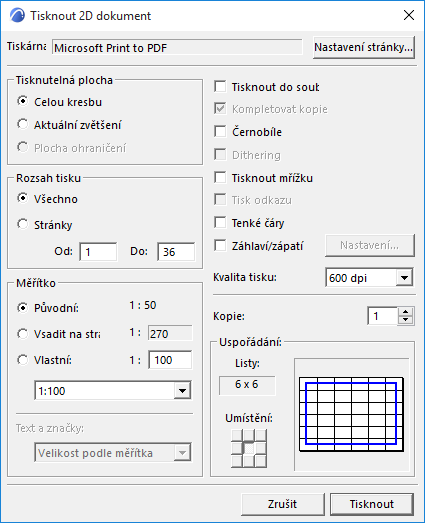Screen dimensions: 425x523
Task: Click the Nastavení stránky button
Action: pos(364,47)
